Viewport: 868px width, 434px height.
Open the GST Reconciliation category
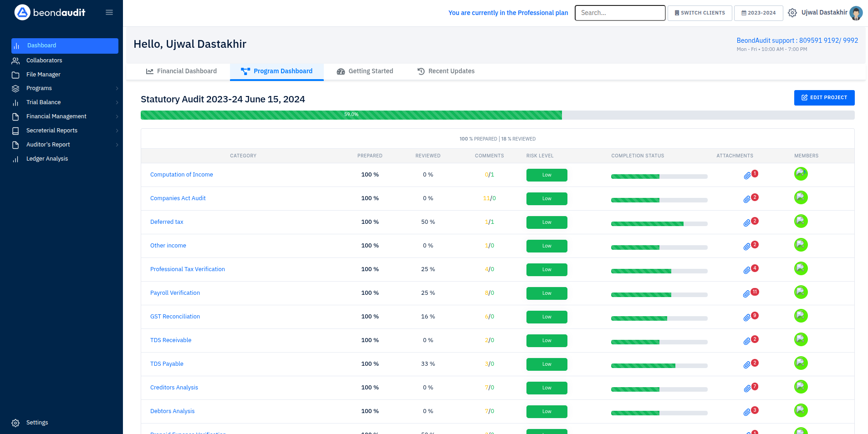tap(175, 316)
